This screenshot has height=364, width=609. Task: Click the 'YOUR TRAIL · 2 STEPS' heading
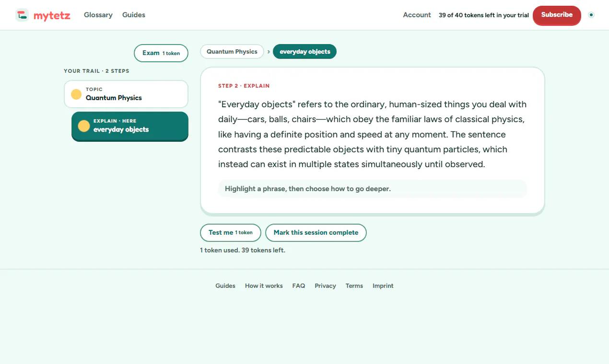click(x=96, y=71)
